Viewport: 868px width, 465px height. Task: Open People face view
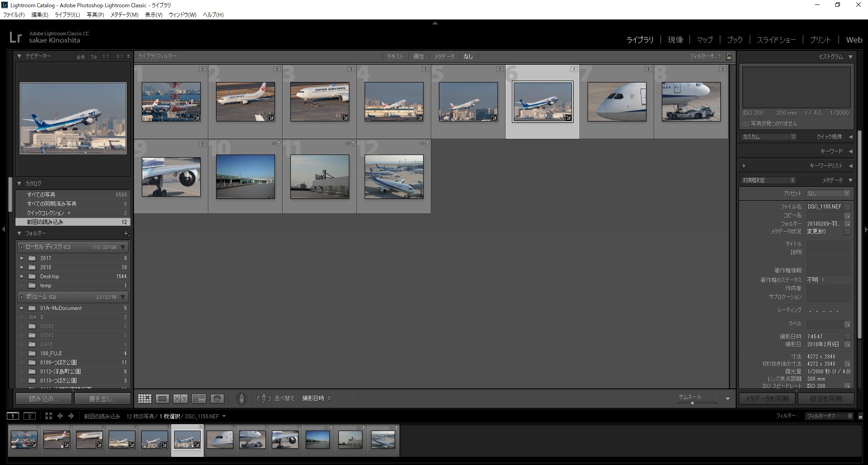click(217, 398)
